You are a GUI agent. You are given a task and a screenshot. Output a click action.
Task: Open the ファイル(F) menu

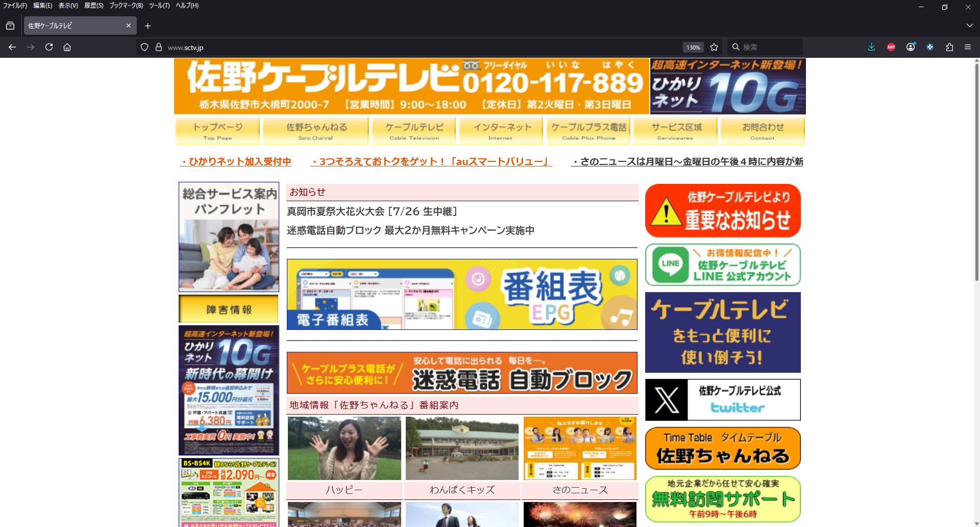point(15,6)
